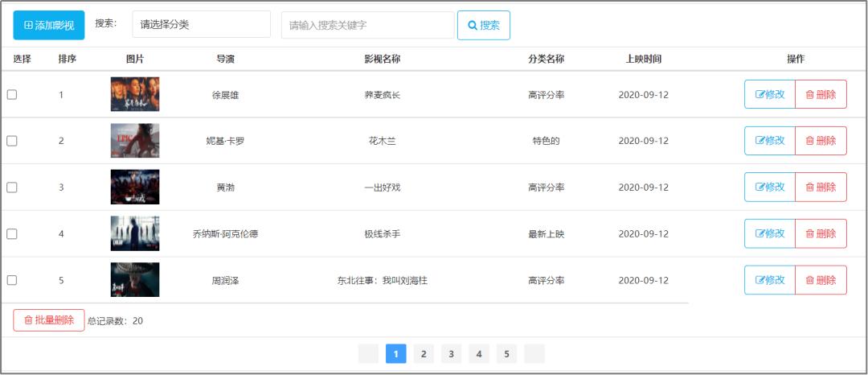Open the 请选择分类 category dropdown

point(201,25)
